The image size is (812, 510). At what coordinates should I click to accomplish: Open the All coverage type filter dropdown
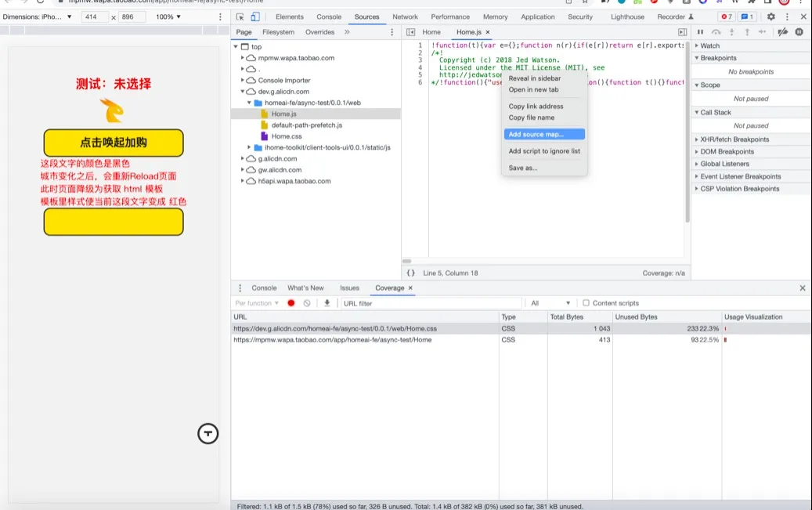[550, 303]
